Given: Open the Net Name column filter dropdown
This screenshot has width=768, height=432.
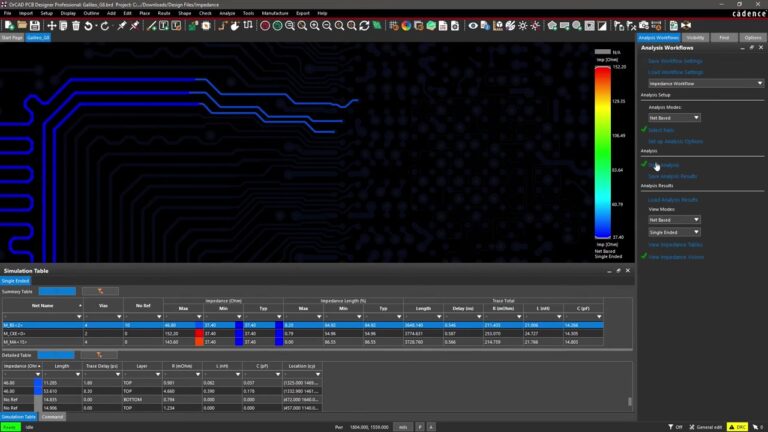Looking at the screenshot, I should coord(79,317).
